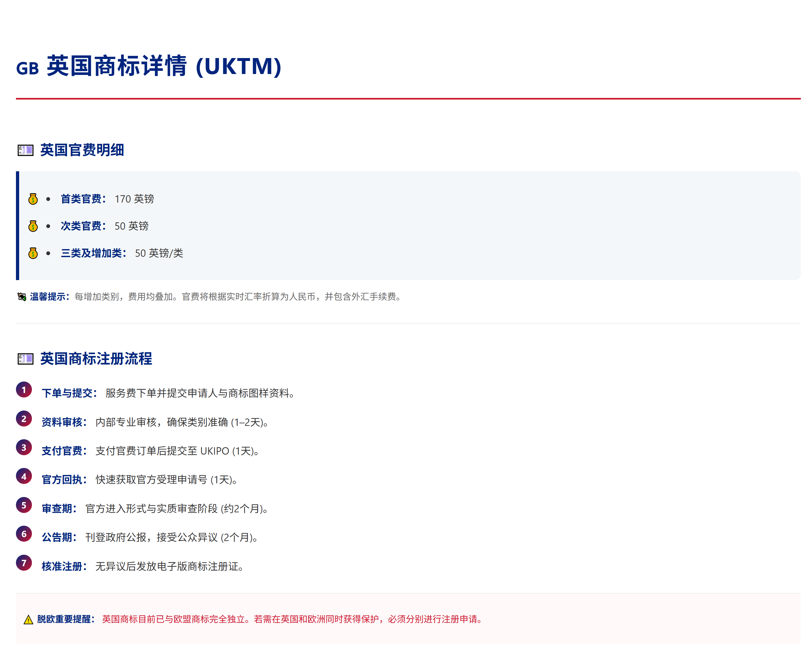This screenshot has height=660, width=812.
Task: Click the 50 英镑/类 fee value
Action: point(159,254)
